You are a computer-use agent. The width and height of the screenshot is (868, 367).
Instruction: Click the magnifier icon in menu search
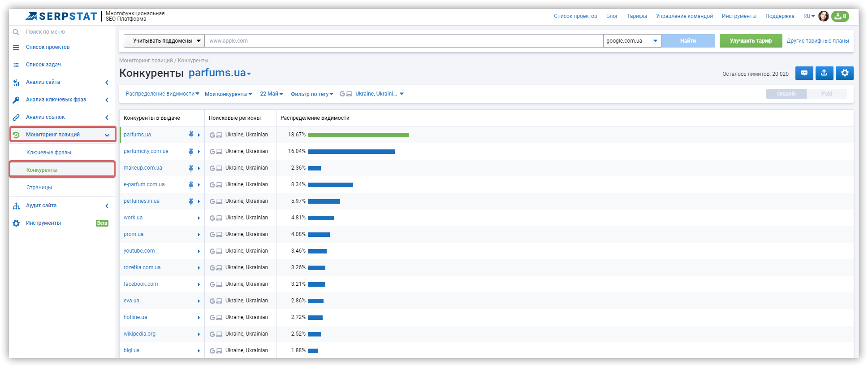(x=16, y=32)
